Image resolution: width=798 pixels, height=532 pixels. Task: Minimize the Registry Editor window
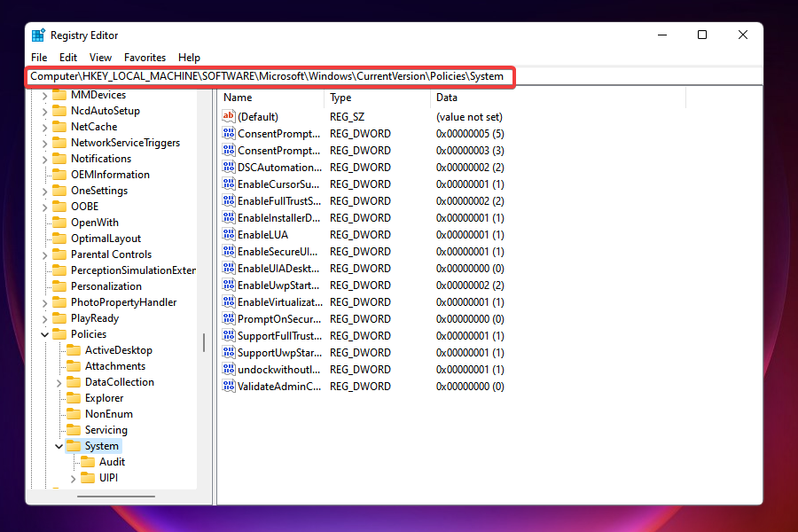tap(662, 35)
